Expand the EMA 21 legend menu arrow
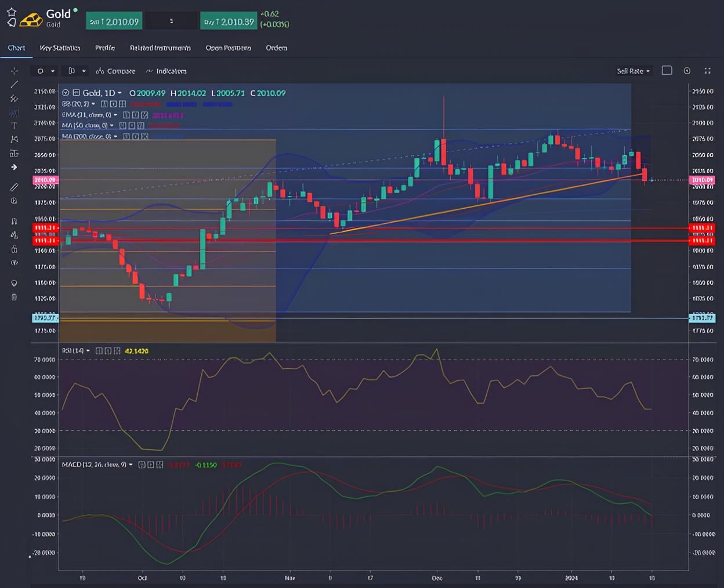 (115, 115)
